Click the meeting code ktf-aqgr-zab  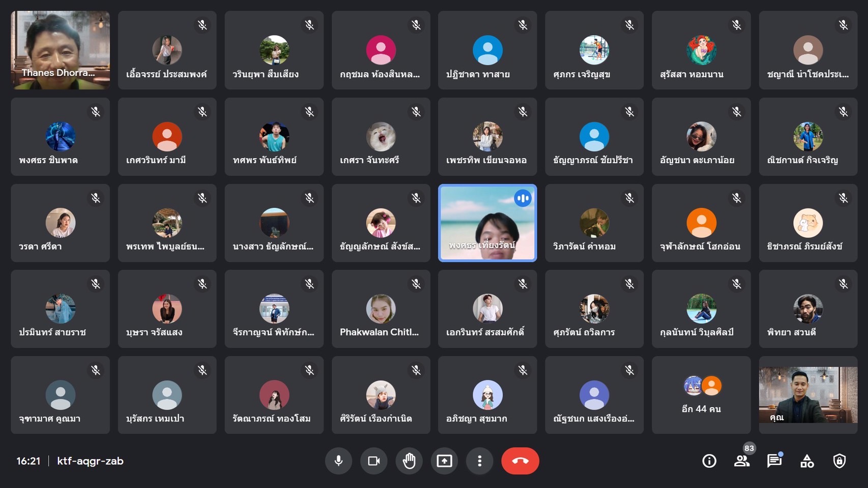pyautogui.click(x=90, y=461)
